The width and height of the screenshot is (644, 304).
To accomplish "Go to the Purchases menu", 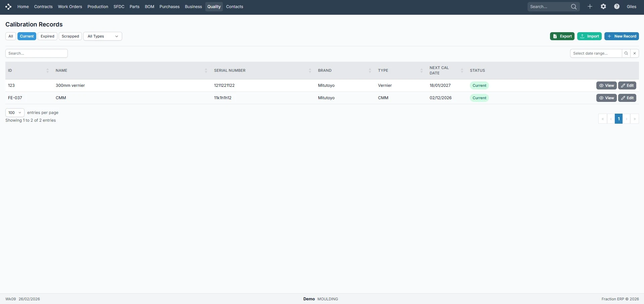I will (x=169, y=7).
